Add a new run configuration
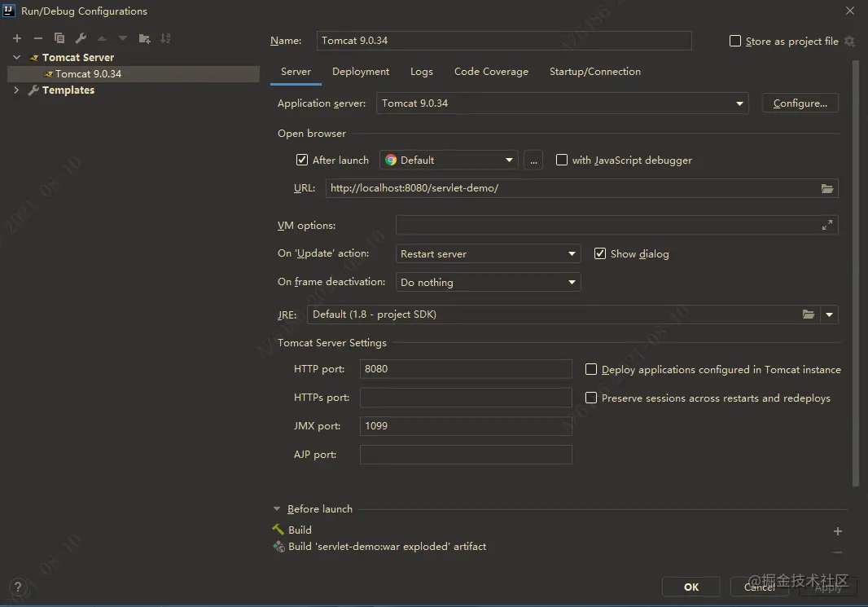This screenshot has height=607, width=868. pyautogui.click(x=17, y=38)
